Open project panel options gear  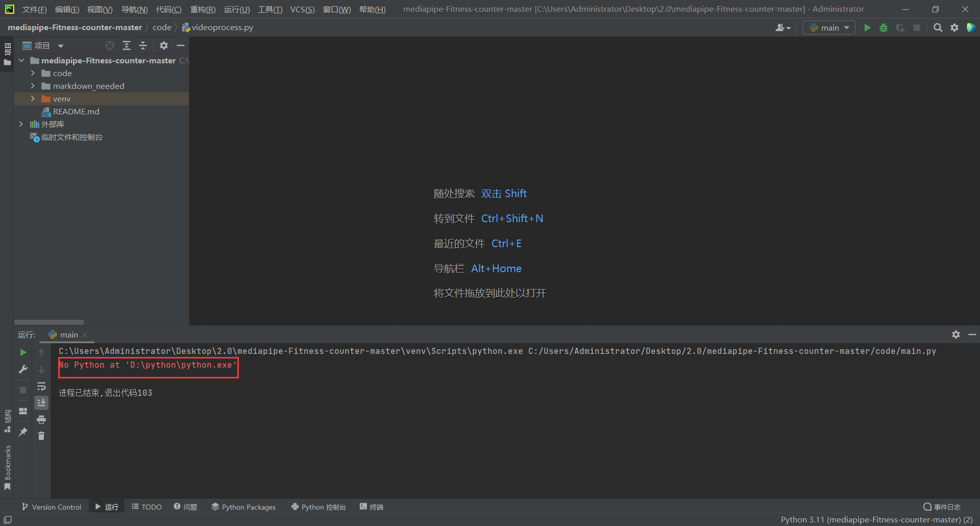tap(164, 45)
